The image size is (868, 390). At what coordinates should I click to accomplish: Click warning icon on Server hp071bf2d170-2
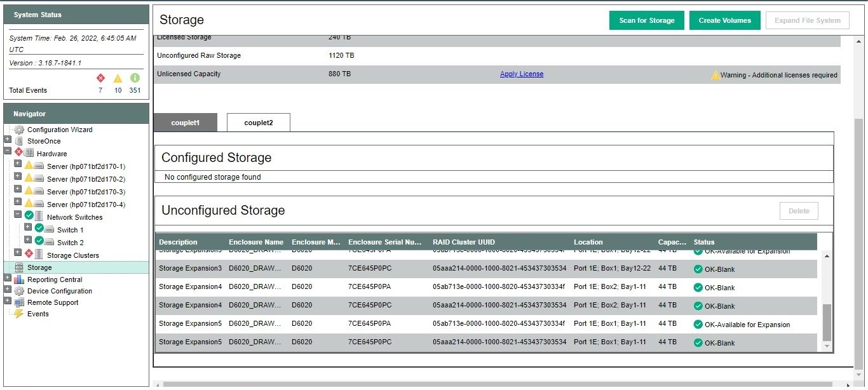29,178
